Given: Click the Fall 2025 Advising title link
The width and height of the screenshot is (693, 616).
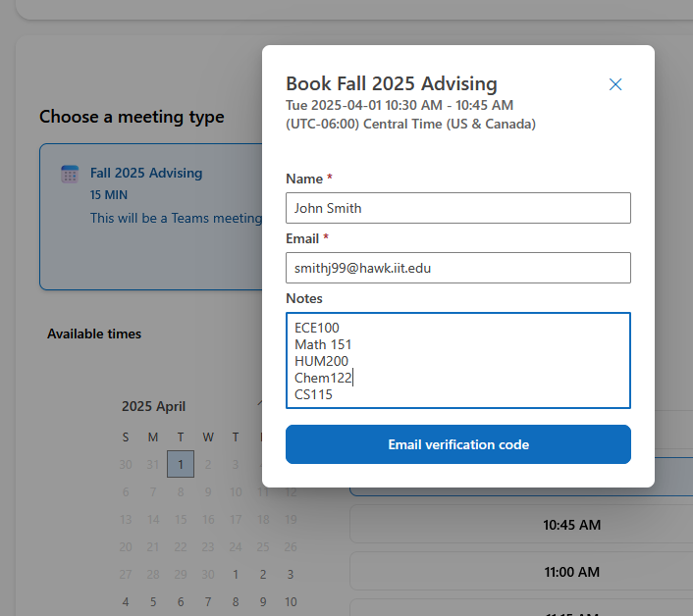Looking at the screenshot, I should (146, 173).
